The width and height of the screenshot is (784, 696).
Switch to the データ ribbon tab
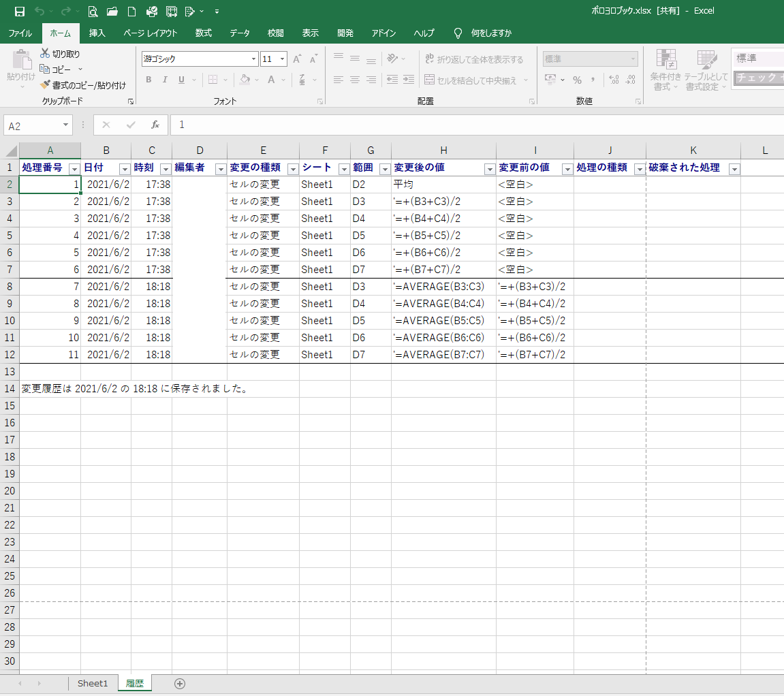tap(240, 33)
